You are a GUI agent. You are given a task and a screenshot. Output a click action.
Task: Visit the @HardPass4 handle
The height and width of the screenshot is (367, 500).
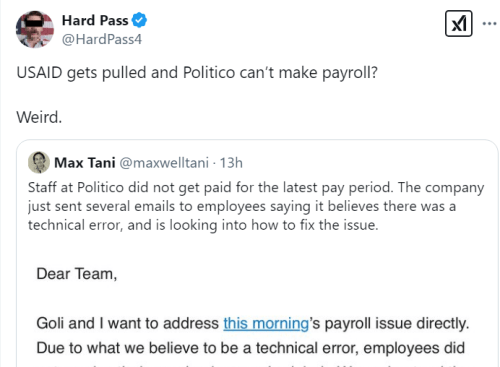[102, 39]
